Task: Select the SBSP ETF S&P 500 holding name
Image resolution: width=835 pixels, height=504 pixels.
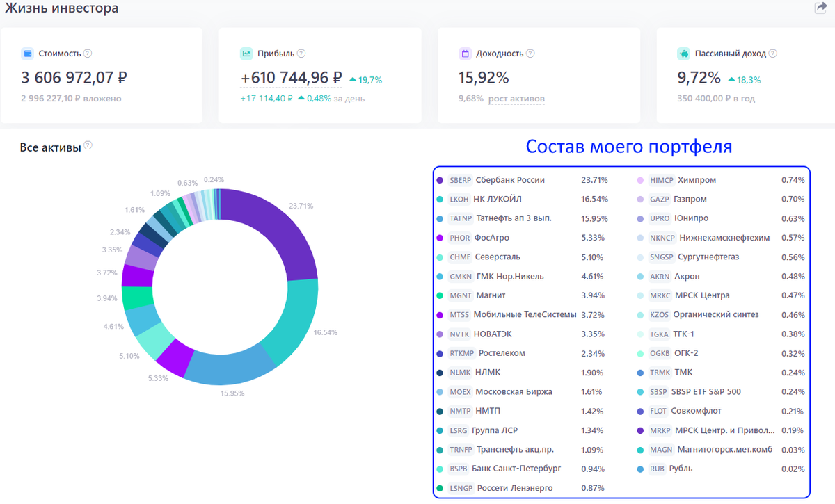Action: point(706,391)
